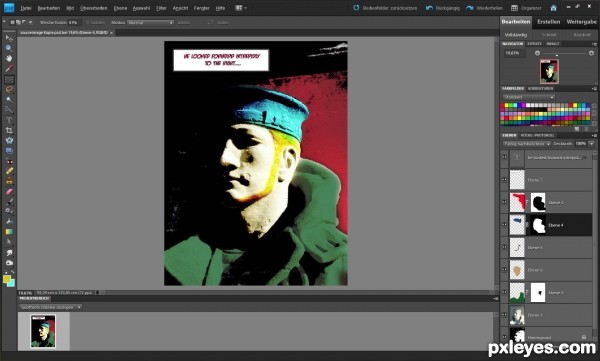Screen dimensions: 600x361
Task: Toggle visibility of layer Ebene 5
Action: (504, 247)
